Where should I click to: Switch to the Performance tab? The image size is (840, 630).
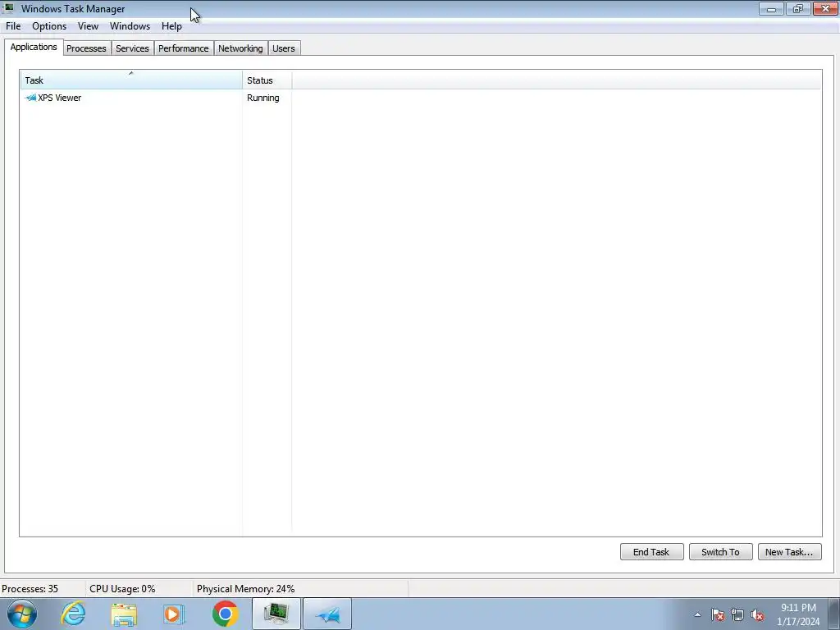click(x=183, y=48)
